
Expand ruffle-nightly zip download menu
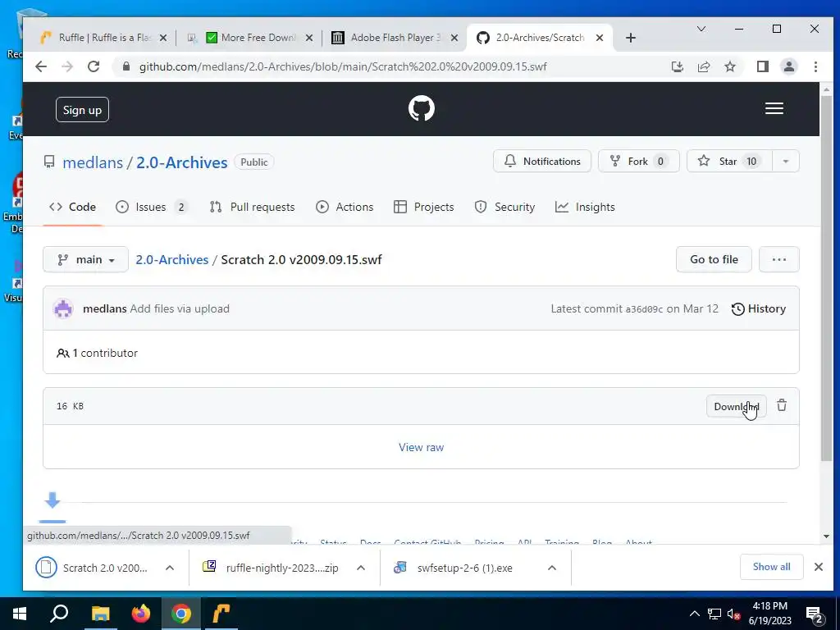[x=361, y=568]
